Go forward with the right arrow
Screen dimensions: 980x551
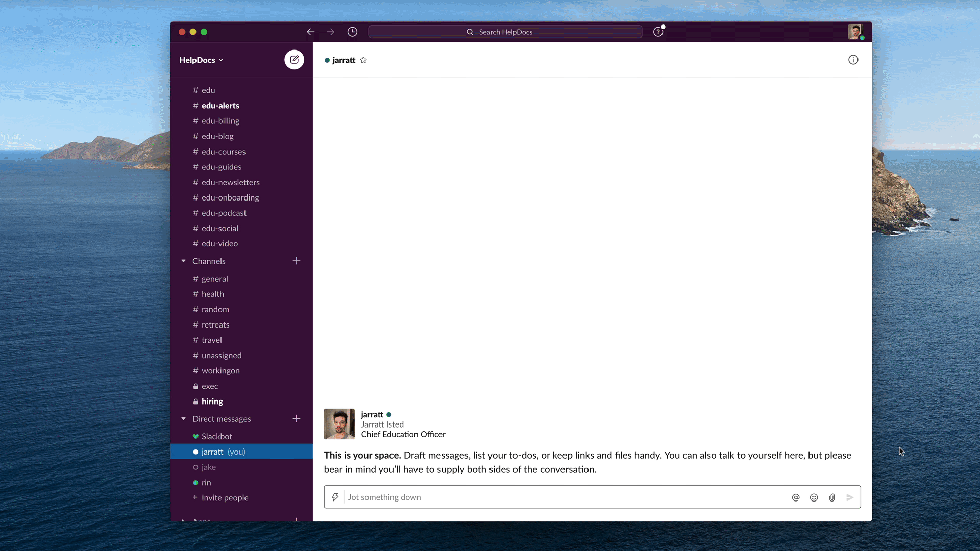pyautogui.click(x=331, y=32)
